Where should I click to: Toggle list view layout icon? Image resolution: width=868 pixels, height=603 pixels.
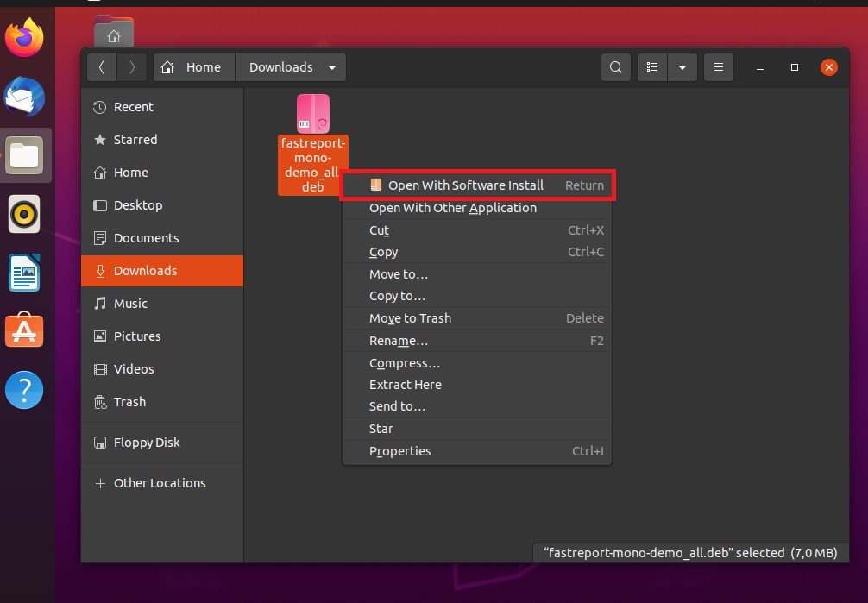click(x=653, y=67)
